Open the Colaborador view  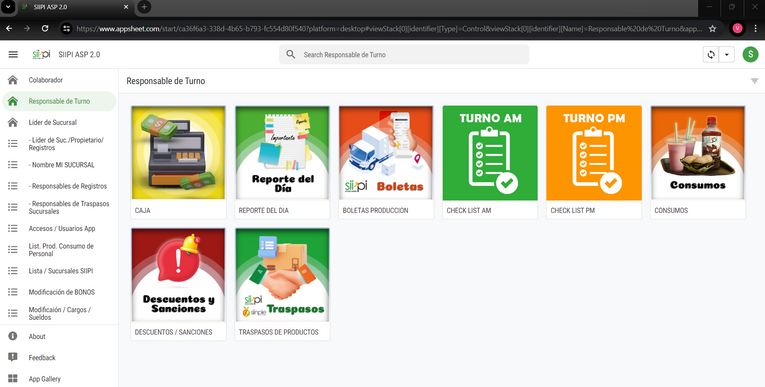pyautogui.click(x=59, y=80)
